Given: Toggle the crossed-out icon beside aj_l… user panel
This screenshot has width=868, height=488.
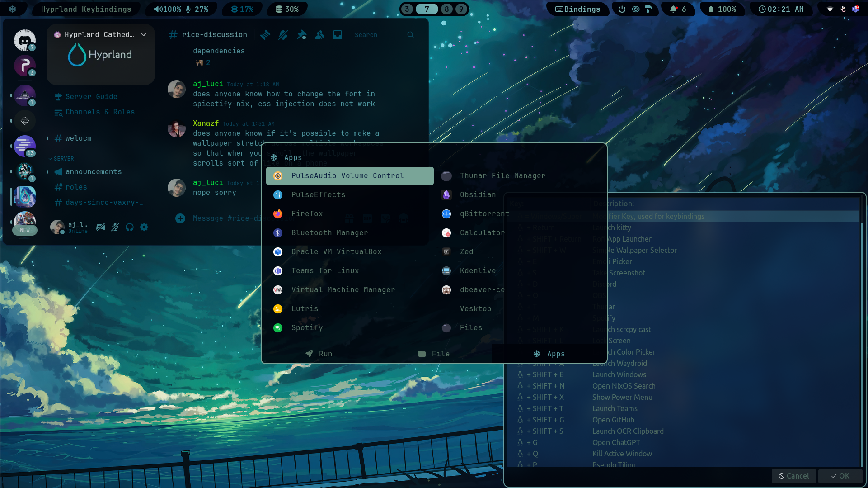Looking at the screenshot, I should (x=101, y=227).
